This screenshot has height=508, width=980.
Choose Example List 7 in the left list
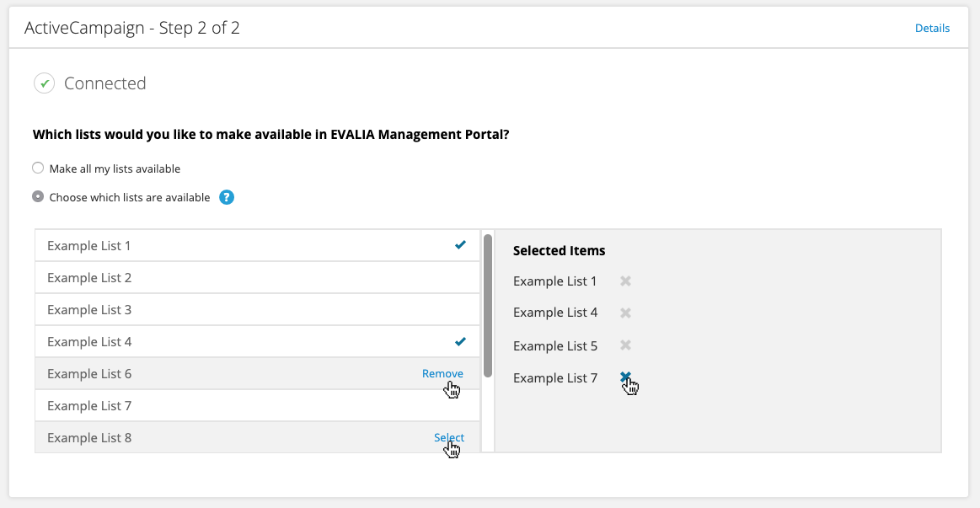pyautogui.click(x=258, y=405)
